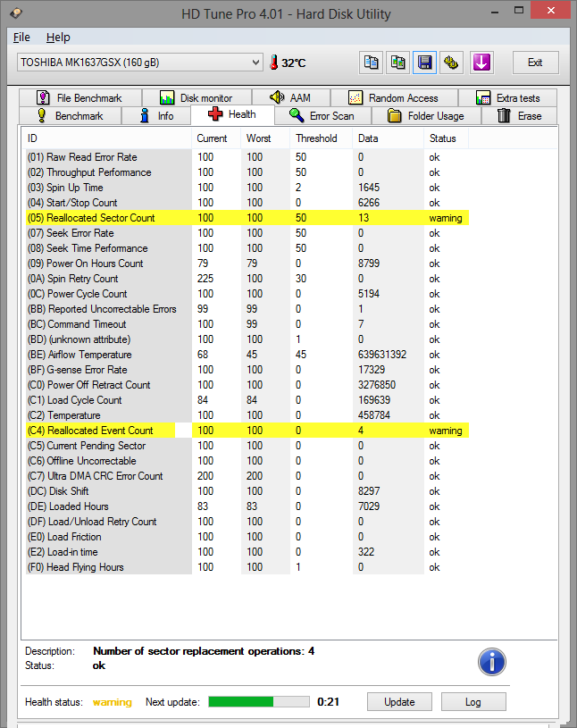Switch to the Error Scan tab
The width and height of the screenshot is (577, 728).
tap(323, 115)
